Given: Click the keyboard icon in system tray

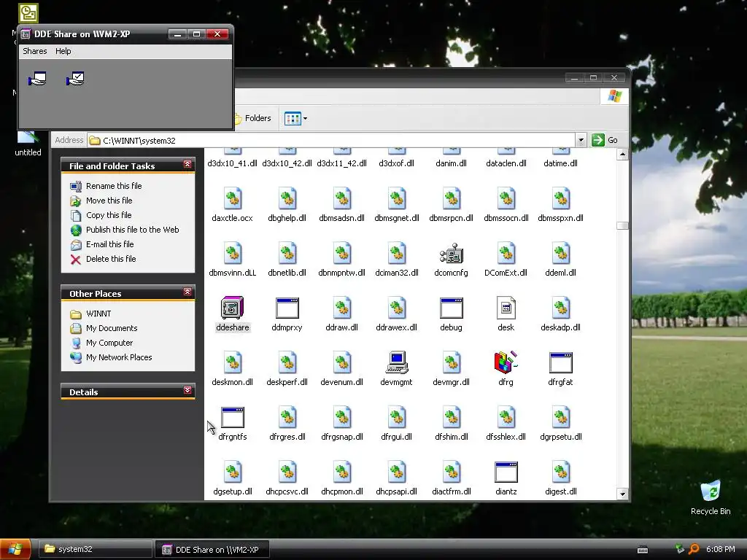Looking at the screenshot, I should pos(643,550).
